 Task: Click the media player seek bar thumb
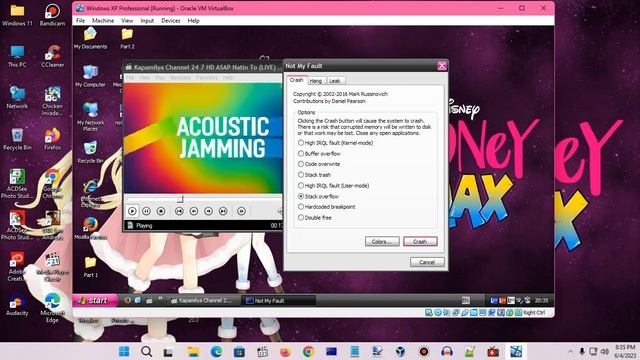[x=180, y=199]
